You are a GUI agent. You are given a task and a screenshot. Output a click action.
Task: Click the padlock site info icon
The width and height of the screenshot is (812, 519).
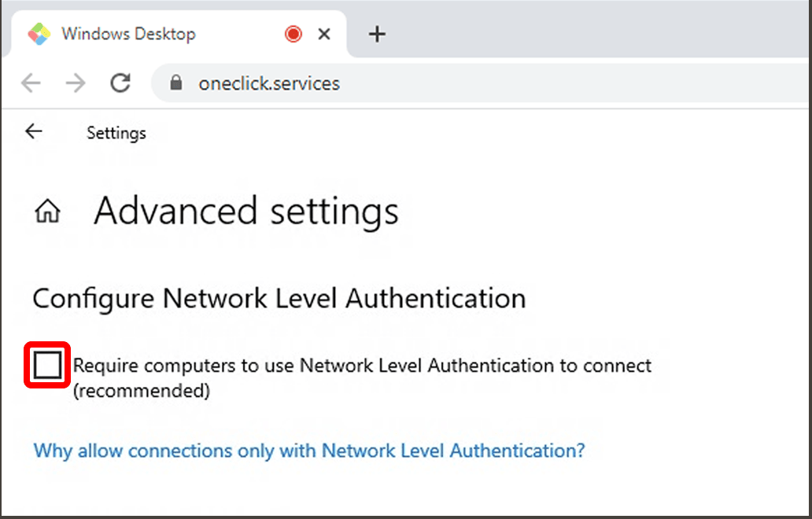pos(175,83)
